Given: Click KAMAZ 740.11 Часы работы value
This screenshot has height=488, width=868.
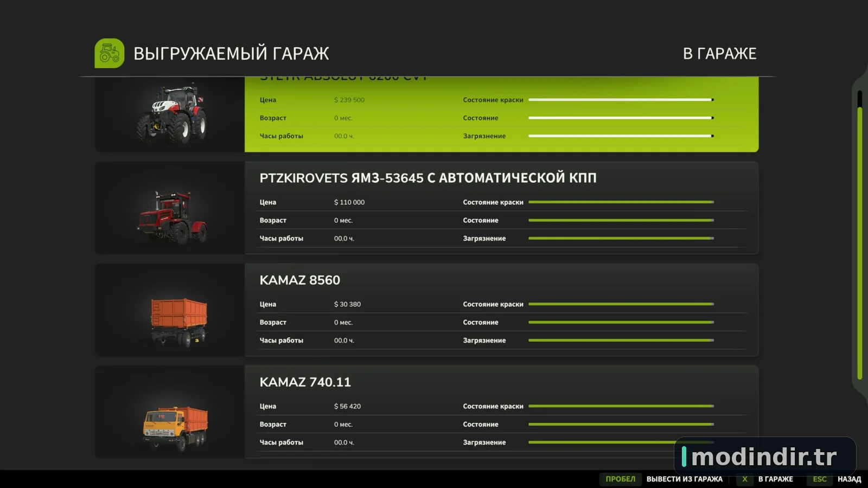Looking at the screenshot, I should tap(344, 442).
